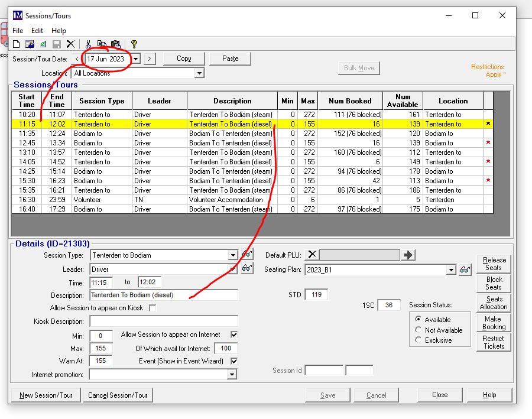
Task: Click the calendar with blue arrow toolbar icon
Action: click(30, 44)
